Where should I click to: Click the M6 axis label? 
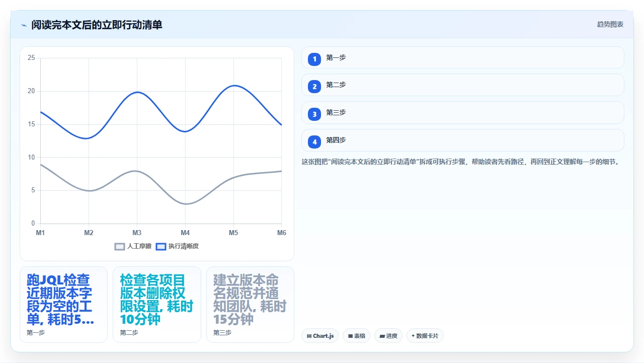coord(282,233)
